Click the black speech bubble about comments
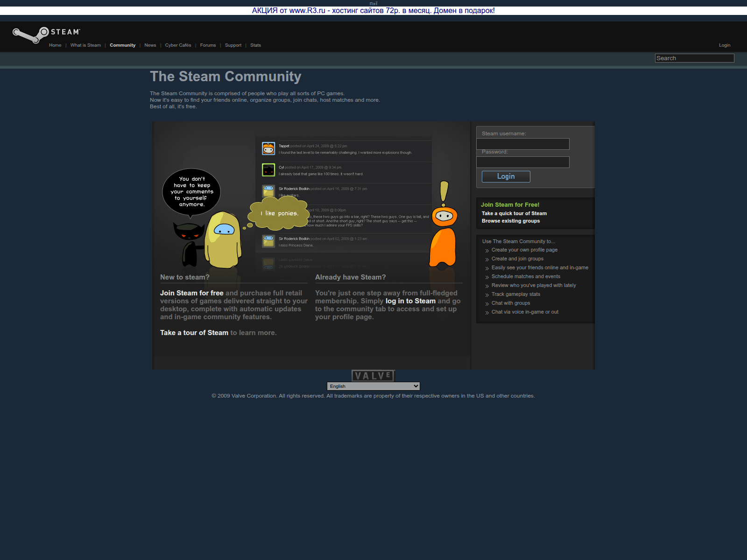 coord(191,192)
